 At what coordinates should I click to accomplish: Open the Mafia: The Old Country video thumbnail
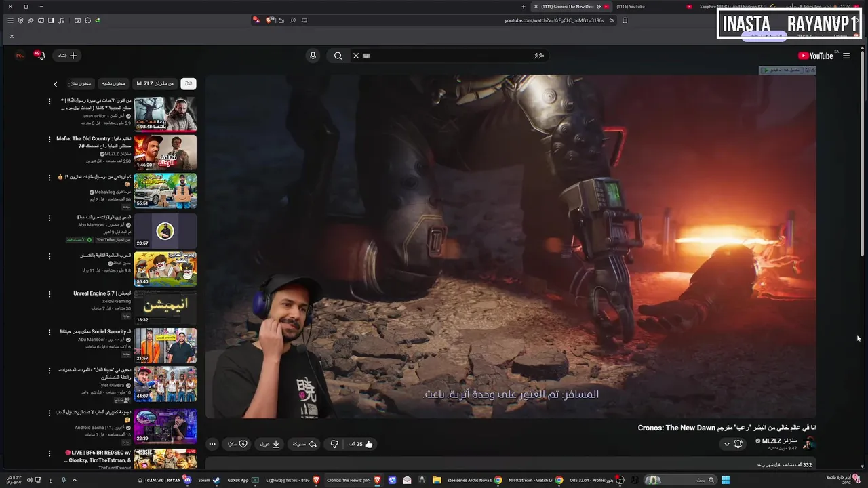point(165,152)
